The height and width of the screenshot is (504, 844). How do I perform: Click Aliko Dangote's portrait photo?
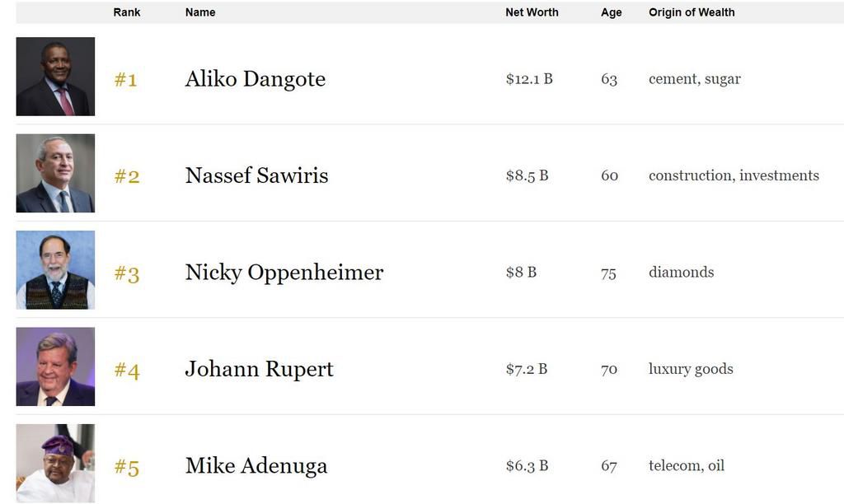55,77
